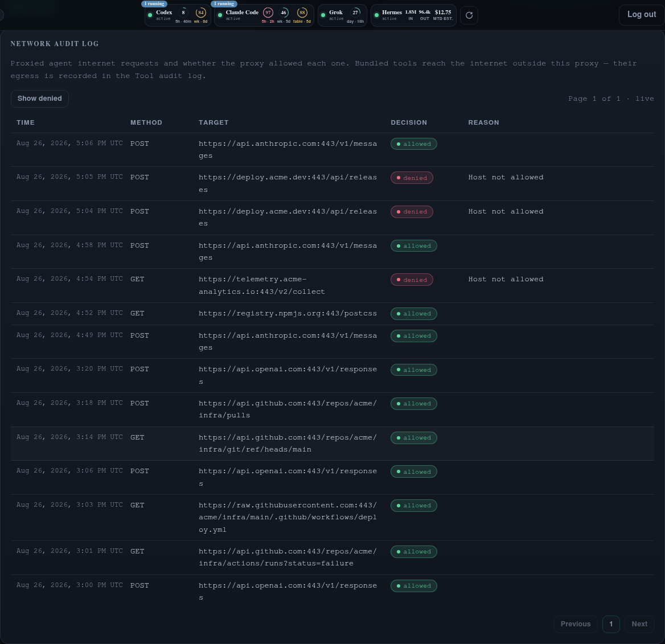Viewport: 665px width, 644px height.
Task: Click the 4:58 PM api.anthropic.com target URL
Action: coord(288,252)
